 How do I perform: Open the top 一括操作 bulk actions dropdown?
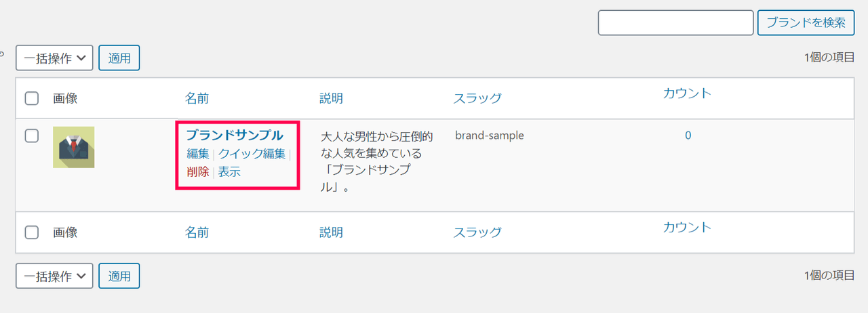(54, 58)
